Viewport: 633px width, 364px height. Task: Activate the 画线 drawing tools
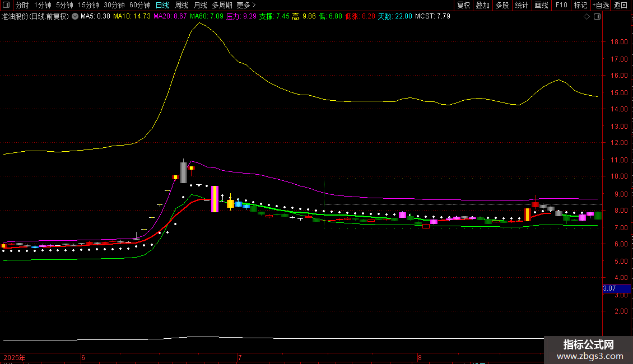pyautogui.click(x=541, y=5)
